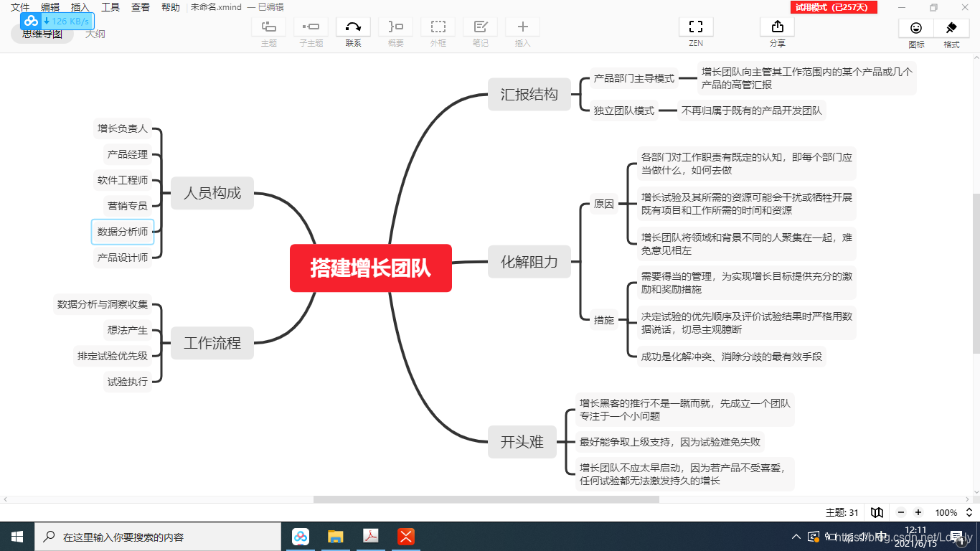Select the 汇报结构 branch topic
This screenshot has width=980, height=551.
click(529, 94)
